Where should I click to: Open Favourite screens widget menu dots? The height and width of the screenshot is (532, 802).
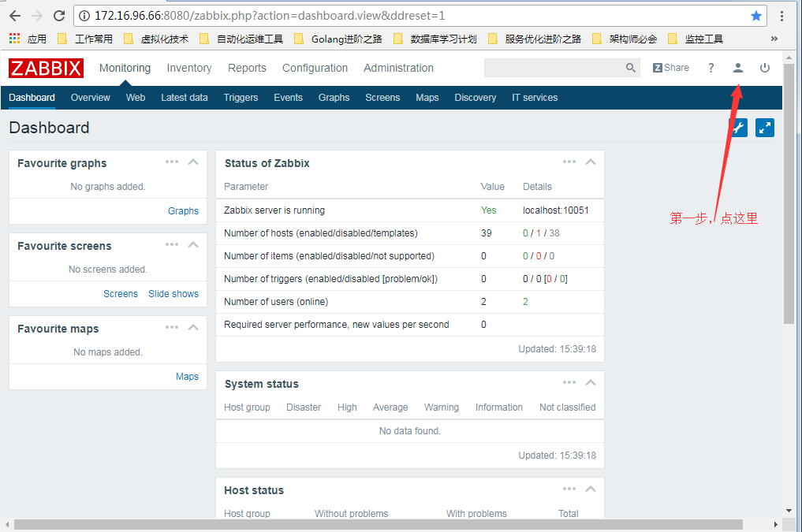click(x=172, y=244)
